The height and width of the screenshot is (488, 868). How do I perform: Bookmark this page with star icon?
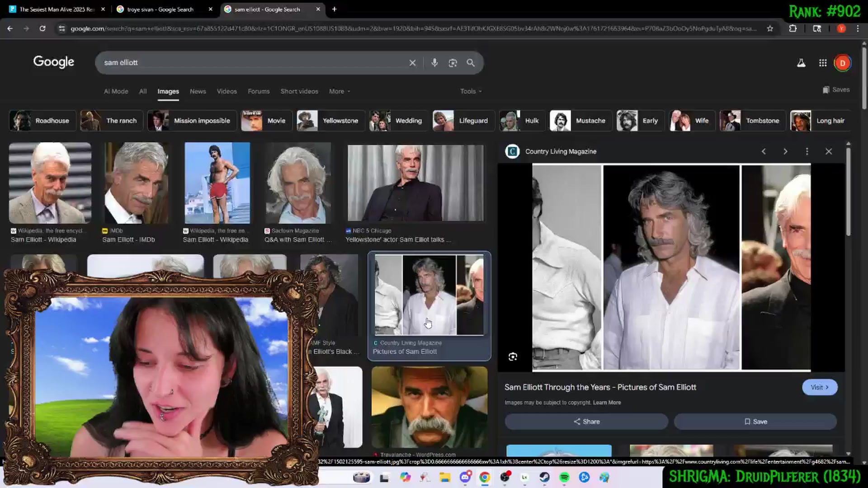(770, 28)
